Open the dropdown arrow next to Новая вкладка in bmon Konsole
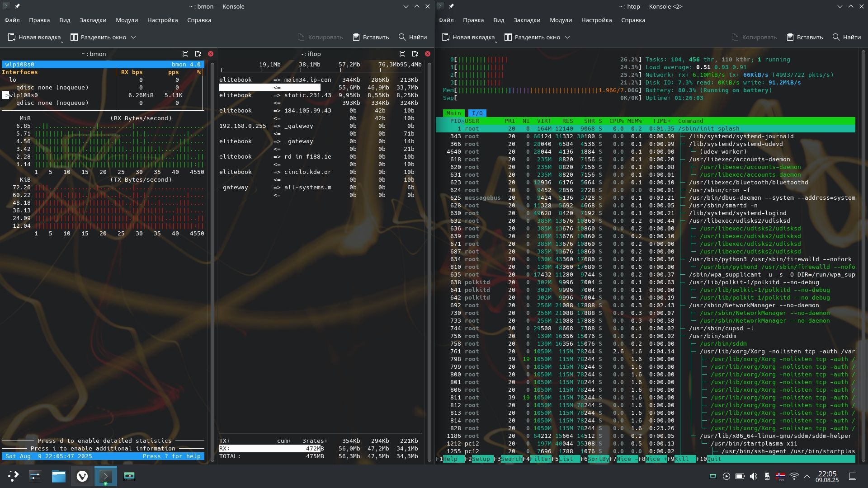This screenshot has height=488, width=868. tap(62, 42)
